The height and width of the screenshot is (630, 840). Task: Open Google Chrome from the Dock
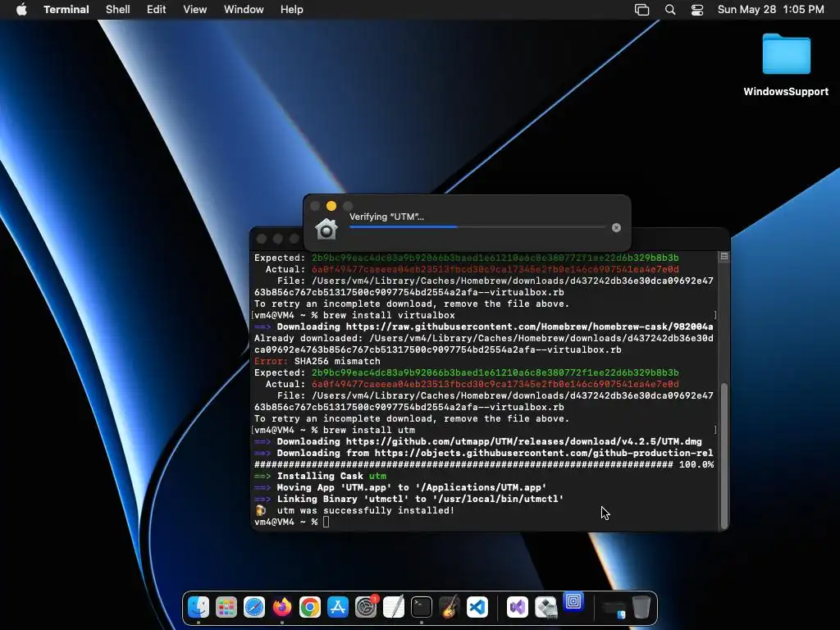(310, 607)
